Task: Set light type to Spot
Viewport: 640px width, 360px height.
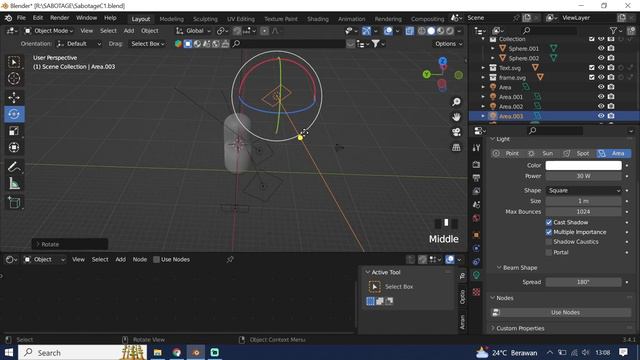Action: (578, 153)
